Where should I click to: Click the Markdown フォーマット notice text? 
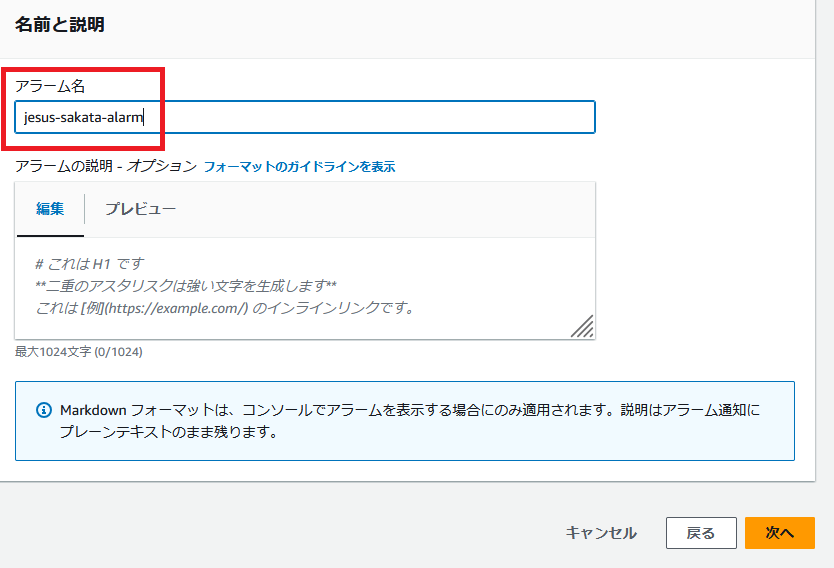coord(410,421)
